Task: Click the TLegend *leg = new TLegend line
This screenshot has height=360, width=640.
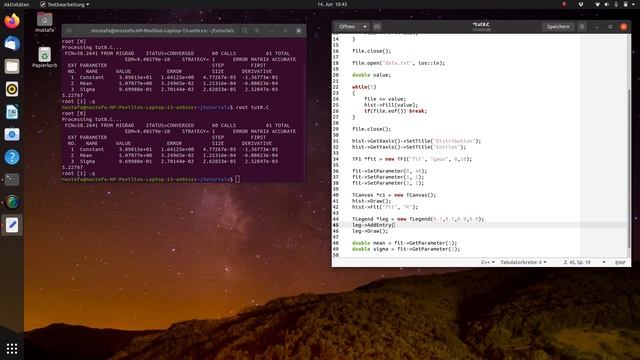Action: (418, 219)
